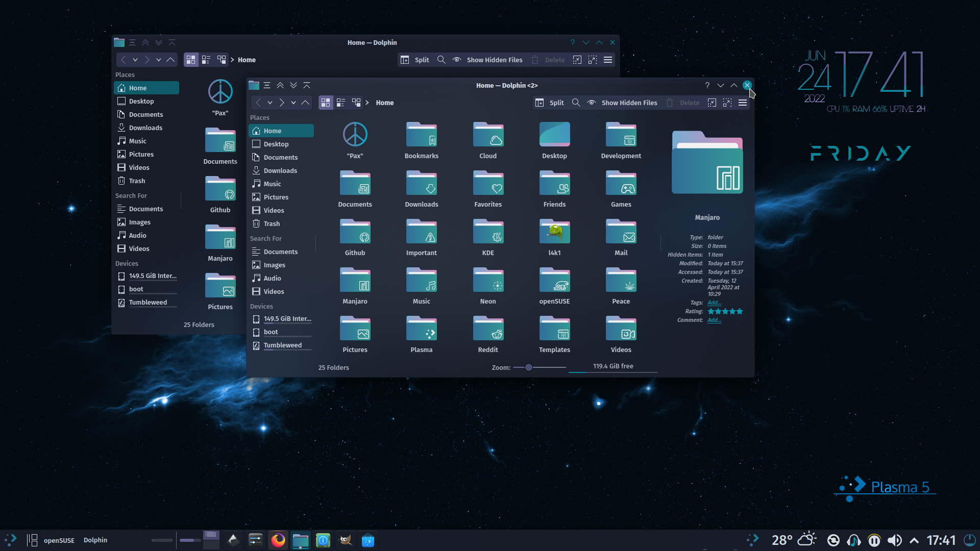This screenshot has width=980, height=551.
Task: Select the Bookmarks folder icon
Action: tap(422, 135)
